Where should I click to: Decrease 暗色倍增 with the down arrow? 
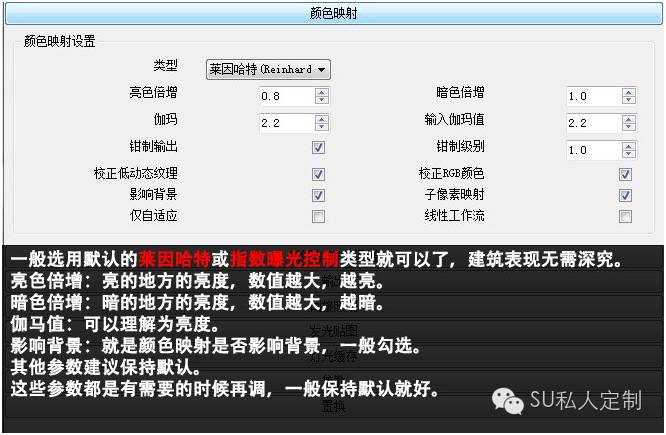click(x=629, y=100)
